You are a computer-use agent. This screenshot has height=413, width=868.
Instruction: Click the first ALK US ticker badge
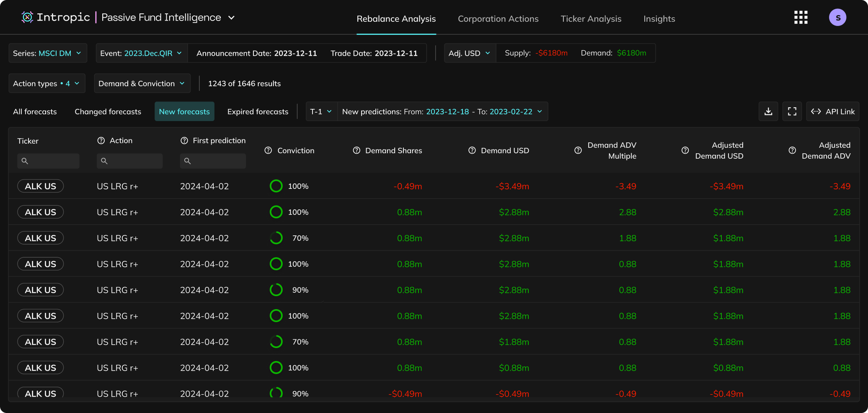point(40,186)
